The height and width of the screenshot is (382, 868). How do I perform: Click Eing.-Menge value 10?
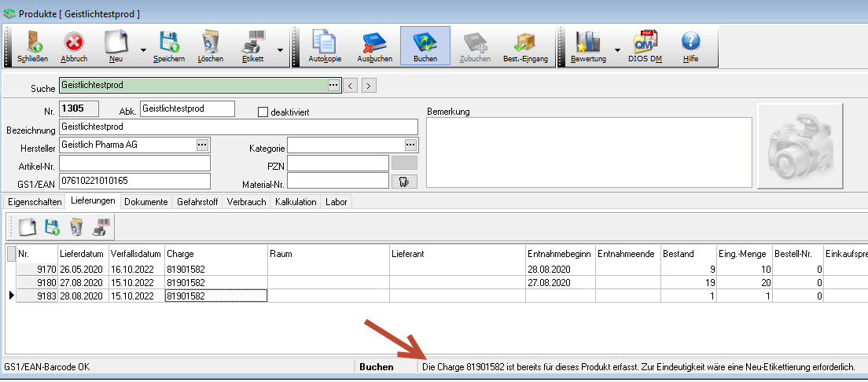(745, 269)
